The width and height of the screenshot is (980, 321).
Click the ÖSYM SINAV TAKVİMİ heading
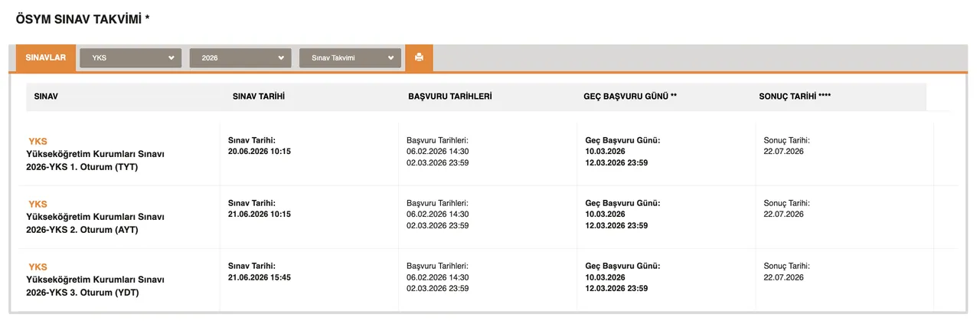pyautogui.click(x=83, y=19)
